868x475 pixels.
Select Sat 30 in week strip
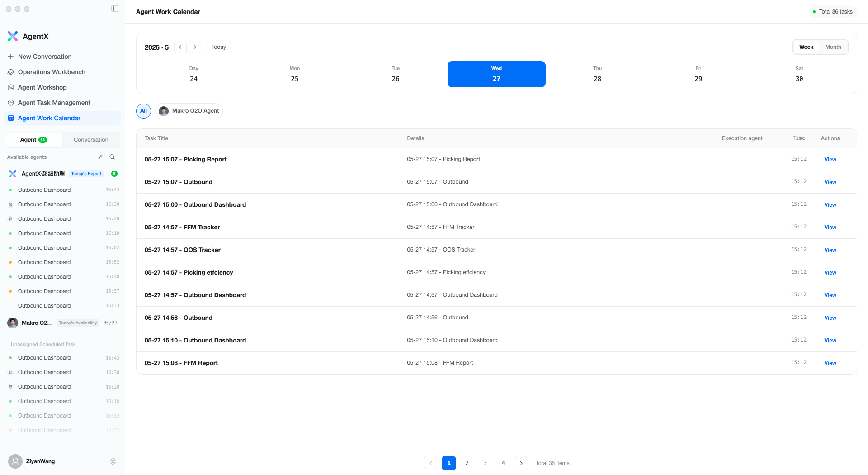point(799,74)
